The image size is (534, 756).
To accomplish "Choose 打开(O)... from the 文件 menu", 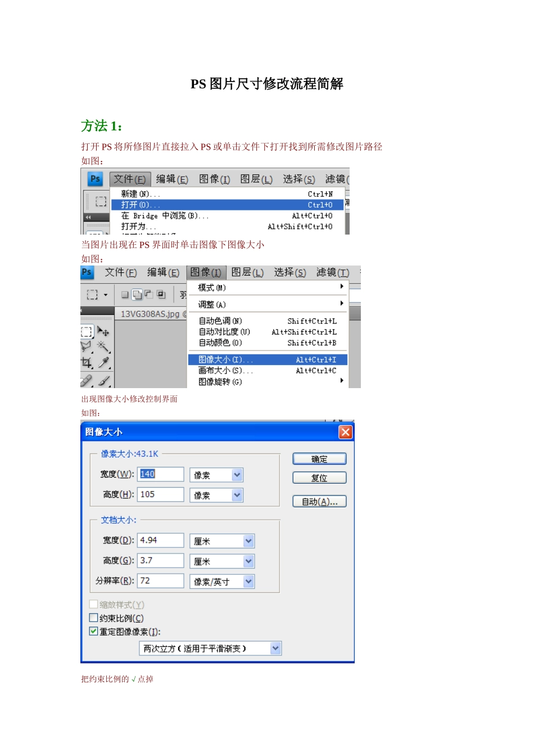I will coord(227,205).
